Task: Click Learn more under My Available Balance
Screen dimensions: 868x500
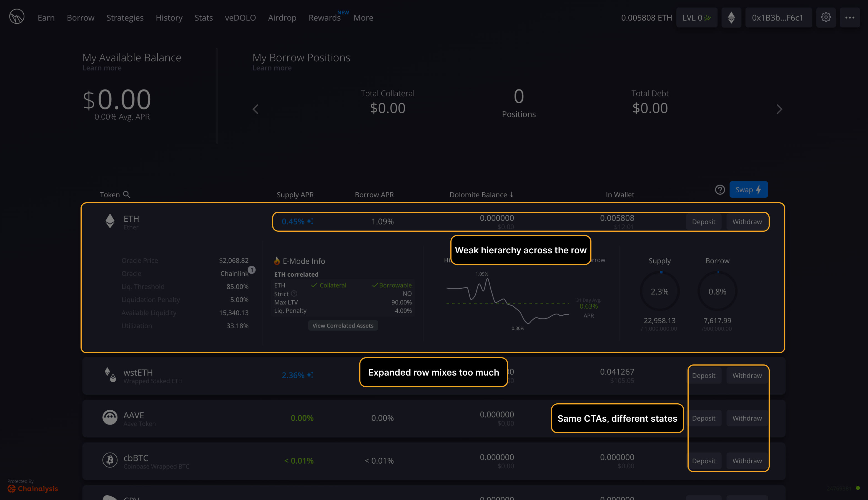Action: pyautogui.click(x=102, y=68)
